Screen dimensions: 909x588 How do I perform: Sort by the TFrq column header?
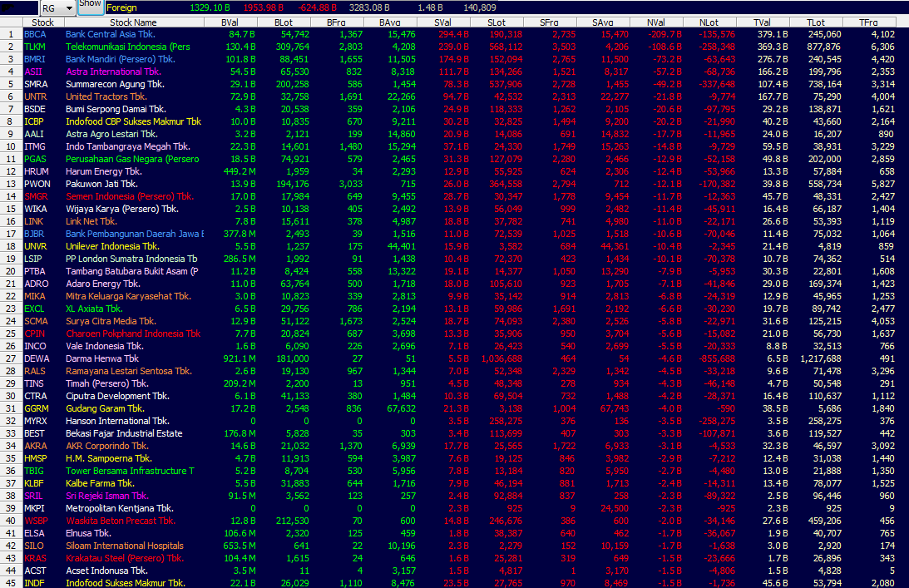click(x=868, y=22)
